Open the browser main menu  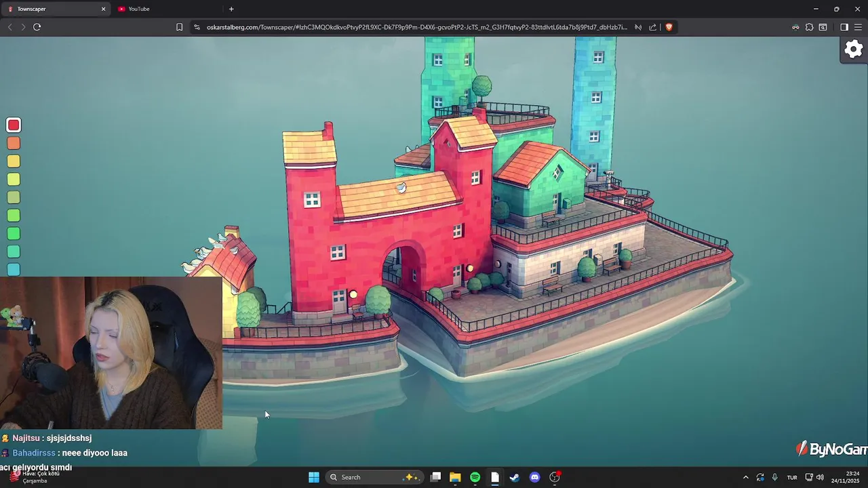(858, 27)
